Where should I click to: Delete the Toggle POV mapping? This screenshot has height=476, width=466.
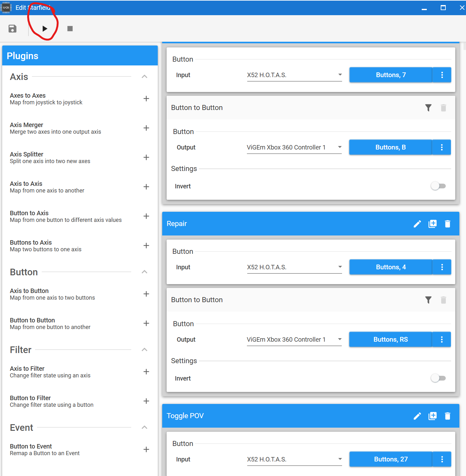[x=448, y=416]
